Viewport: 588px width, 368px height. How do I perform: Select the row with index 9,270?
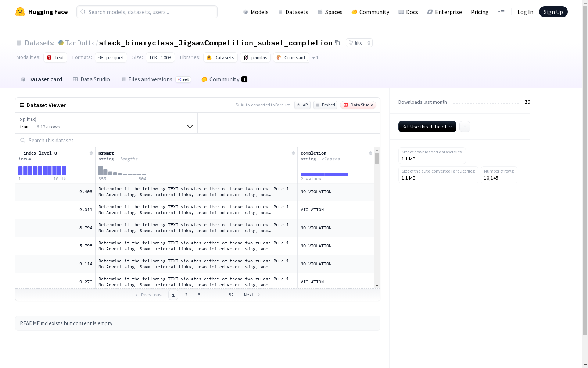click(195, 281)
